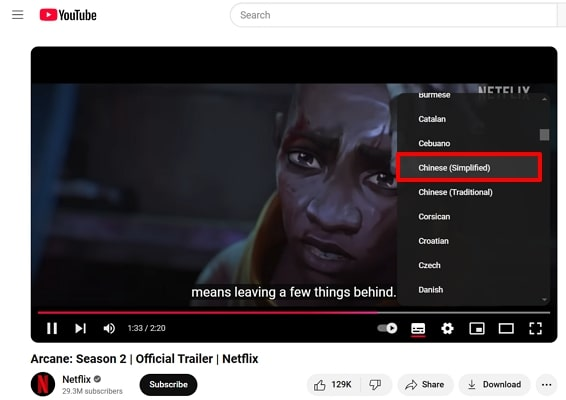Open the hamburger guide menu
The image size is (566, 400).
[x=17, y=15]
